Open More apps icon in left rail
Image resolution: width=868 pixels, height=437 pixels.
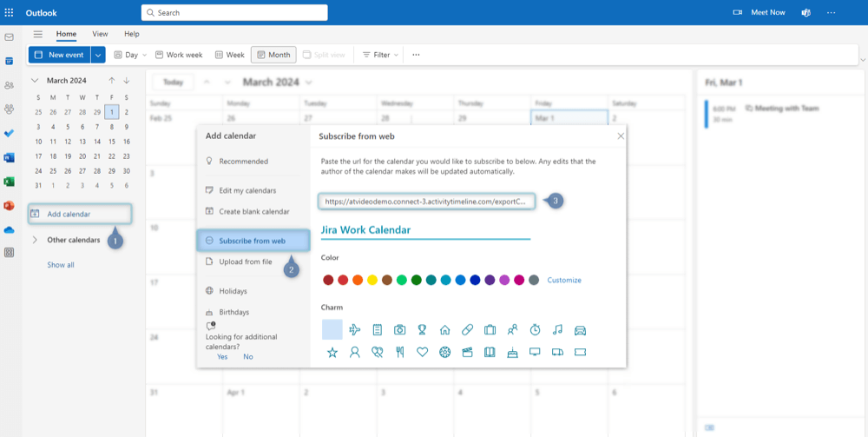[x=9, y=253]
